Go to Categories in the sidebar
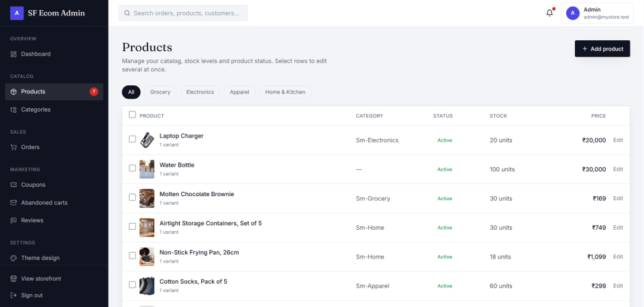The height and width of the screenshot is (307, 644). click(x=54, y=109)
